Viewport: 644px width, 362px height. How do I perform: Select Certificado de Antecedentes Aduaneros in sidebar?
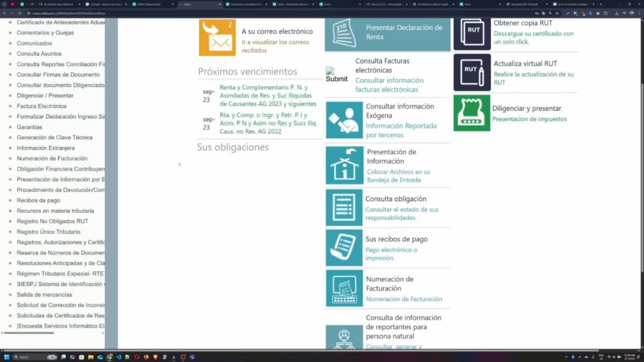[61, 22]
